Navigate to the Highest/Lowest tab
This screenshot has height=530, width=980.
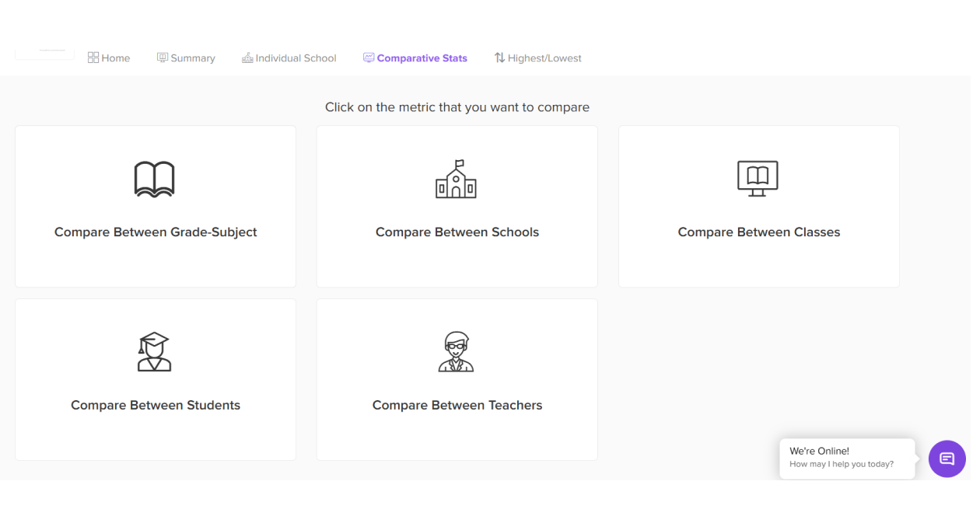pos(544,58)
